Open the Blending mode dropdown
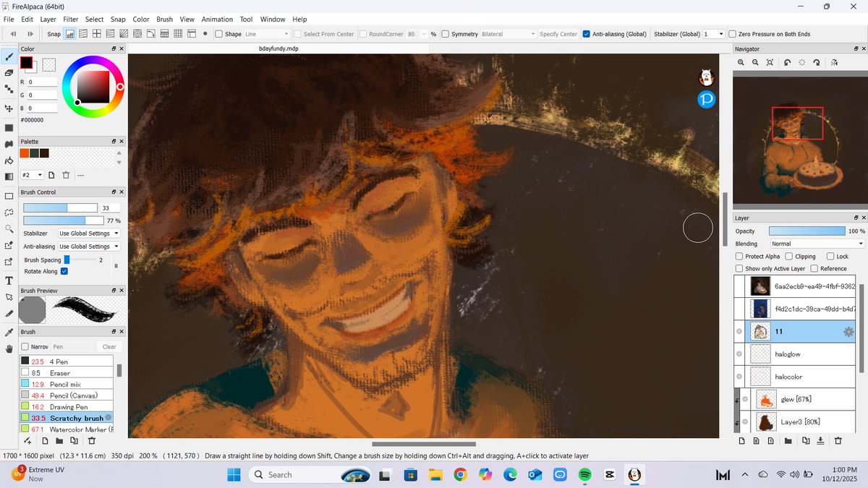This screenshot has width=868, height=488. tap(817, 244)
